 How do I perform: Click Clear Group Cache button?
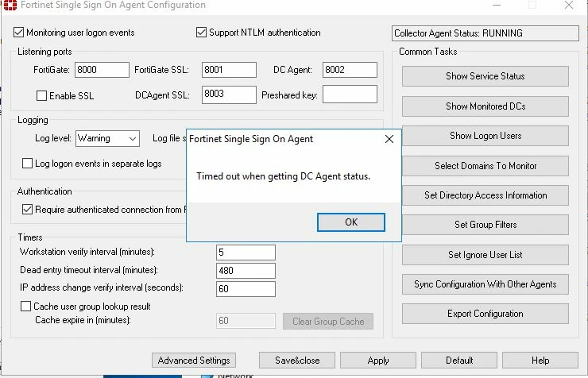coord(328,322)
